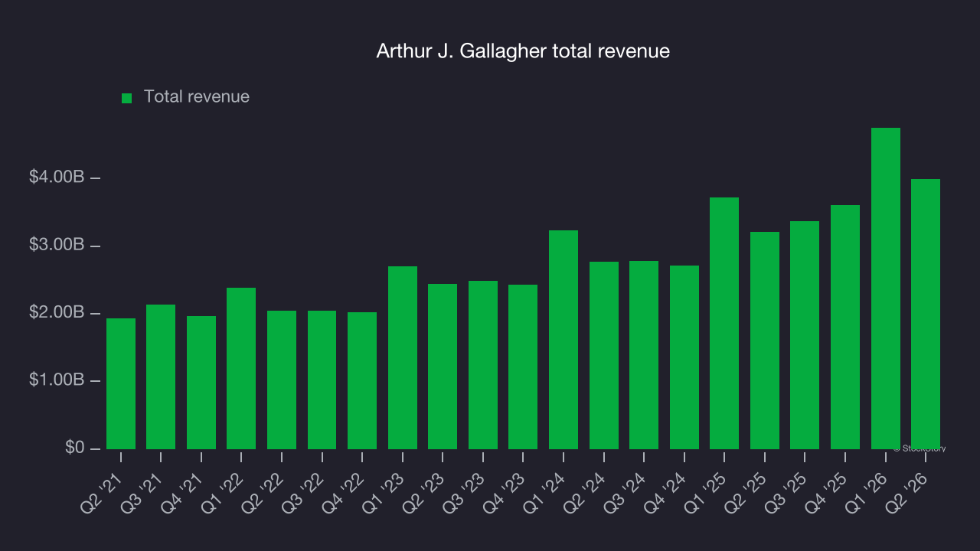Select the Q2 '21 revenue bar
Image resolution: width=980 pixels, height=551 pixels.
pyautogui.click(x=121, y=384)
